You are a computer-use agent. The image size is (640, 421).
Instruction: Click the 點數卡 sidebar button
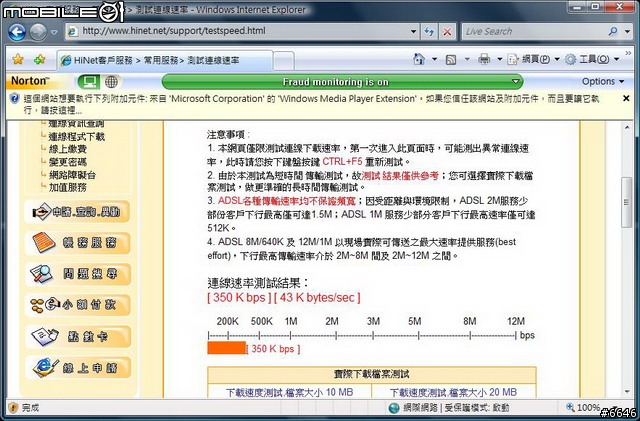click(x=77, y=336)
